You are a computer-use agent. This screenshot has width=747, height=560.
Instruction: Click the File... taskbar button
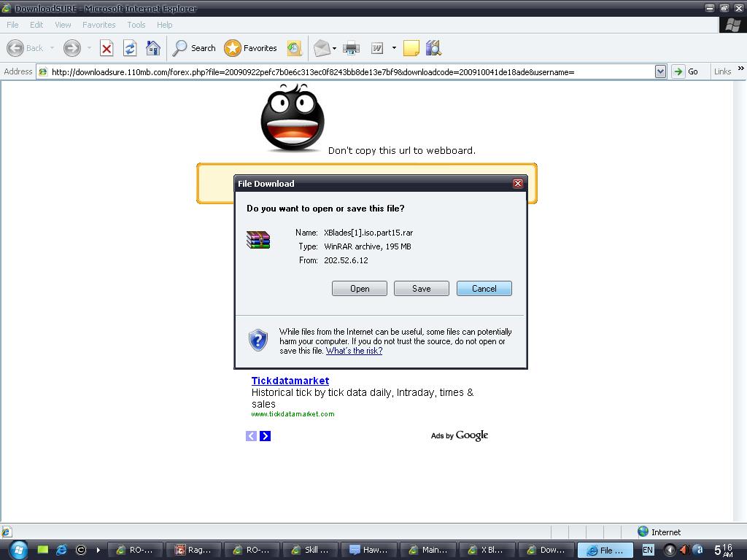(x=605, y=550)
